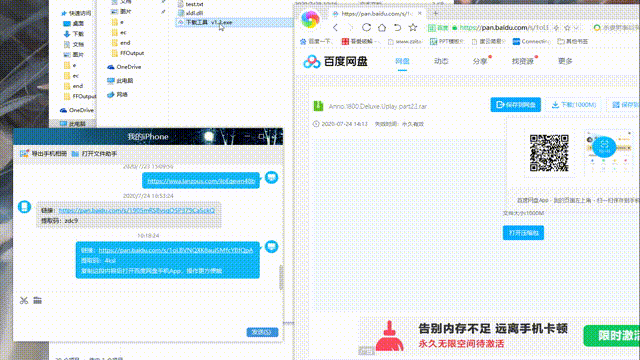Viewport: 640px width, 360px height.
Task: Select the 动态 tab
Action: (441, 61)
